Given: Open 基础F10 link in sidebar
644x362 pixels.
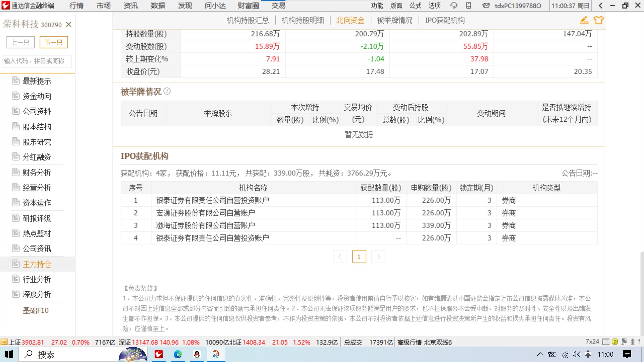Looking at the screenshot, I should [36, 310].
